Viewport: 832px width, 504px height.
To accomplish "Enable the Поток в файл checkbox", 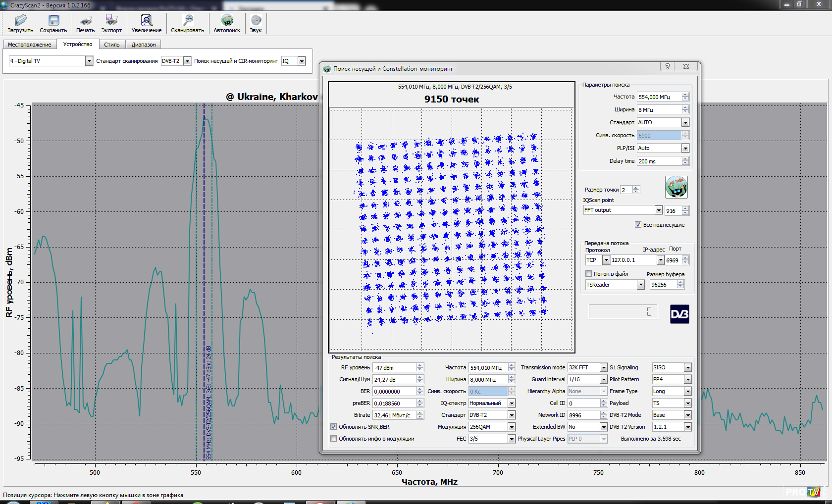I will pyautogui.click(x=589, y=274).
